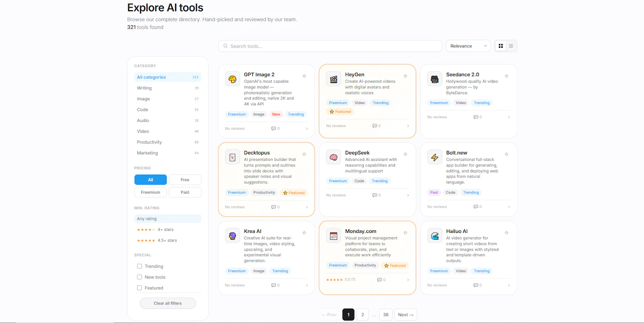Go to page 2
The image size is (644, 323).
pos(363,315)
